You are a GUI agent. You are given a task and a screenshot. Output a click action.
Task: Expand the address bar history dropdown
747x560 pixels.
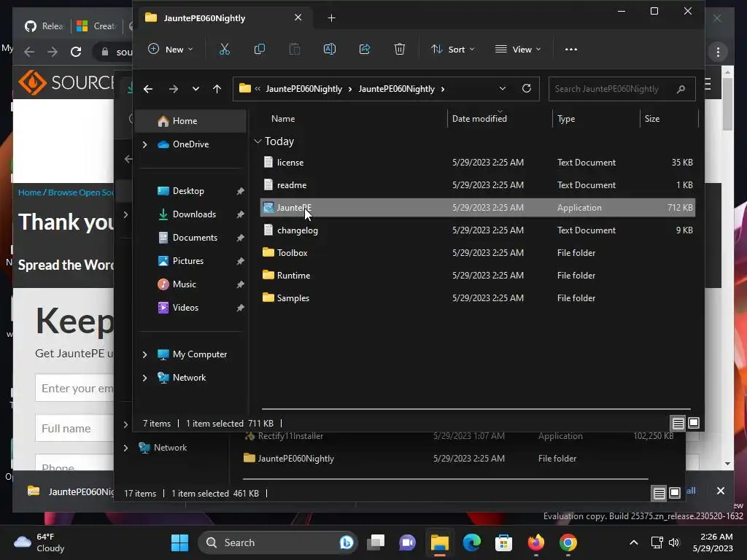click(502, 89)
